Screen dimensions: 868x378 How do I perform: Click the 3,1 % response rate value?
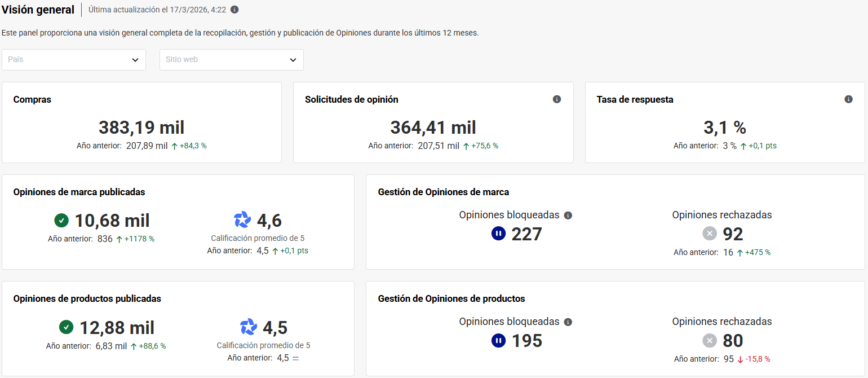(725, 128)
